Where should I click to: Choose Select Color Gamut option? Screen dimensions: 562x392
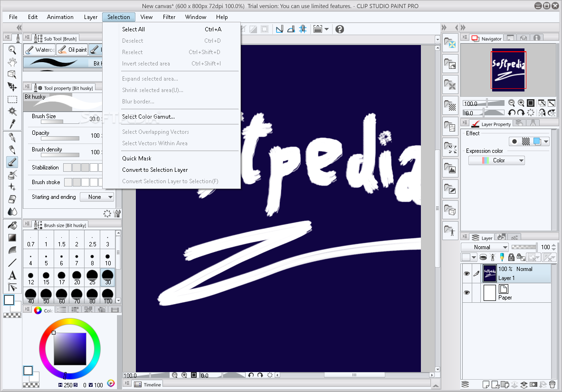point(171,117)
